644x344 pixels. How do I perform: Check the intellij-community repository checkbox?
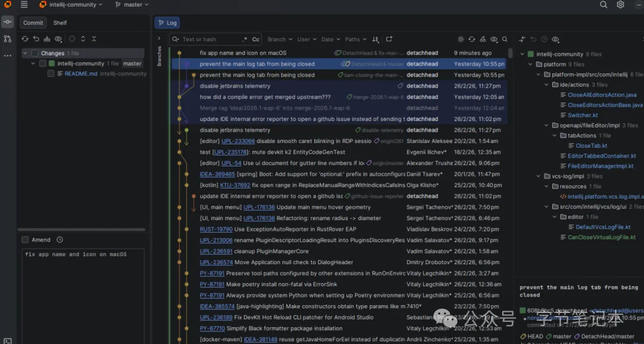click(x=43, y=64)
